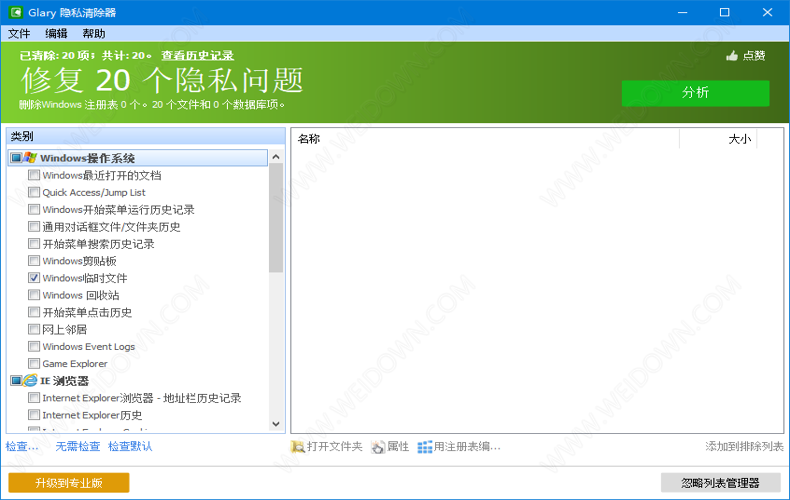
Task: Click 属性 toolbar label
Action: pyautogui.click(x=398, y=446)
